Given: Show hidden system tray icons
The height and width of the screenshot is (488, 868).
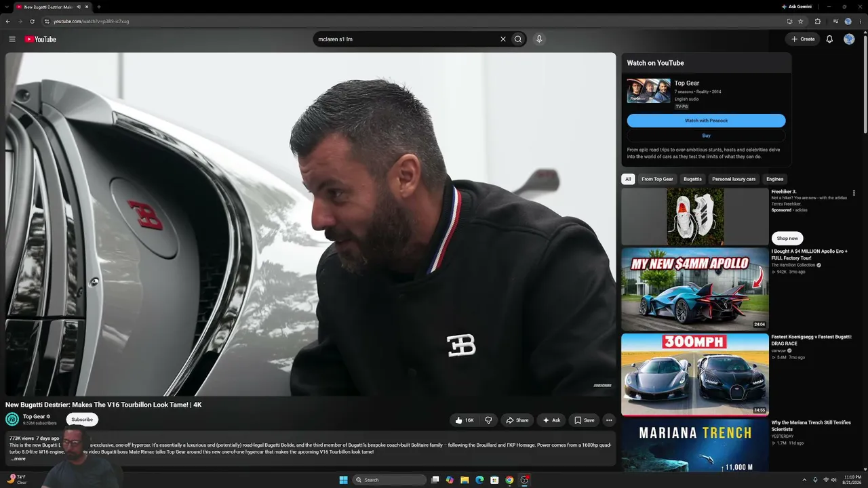Looking at the screenshot, I should click(x=804, y=480).
